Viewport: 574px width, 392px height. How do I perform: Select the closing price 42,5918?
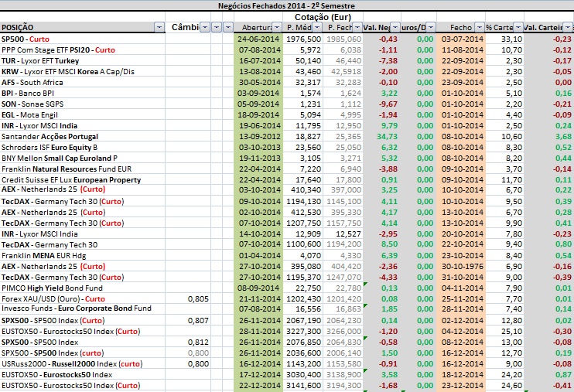click(343, 71)
